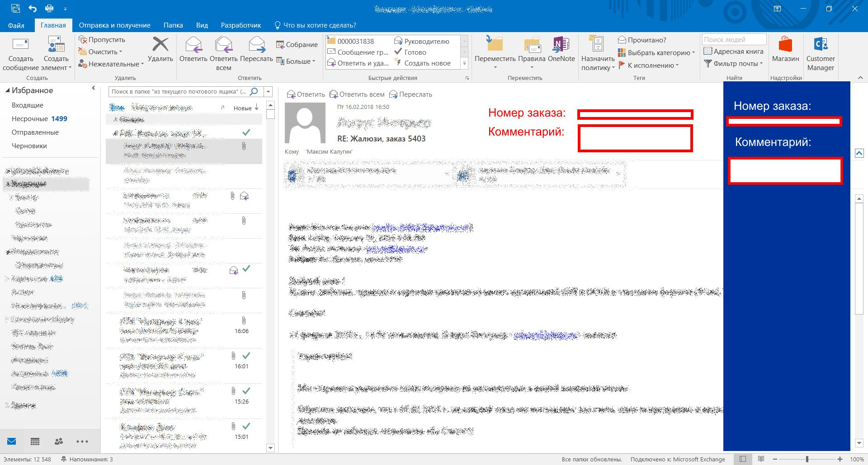Open the View tab
Image resolution: width=868 pixels, height=465 pixels.
point(202,25)
